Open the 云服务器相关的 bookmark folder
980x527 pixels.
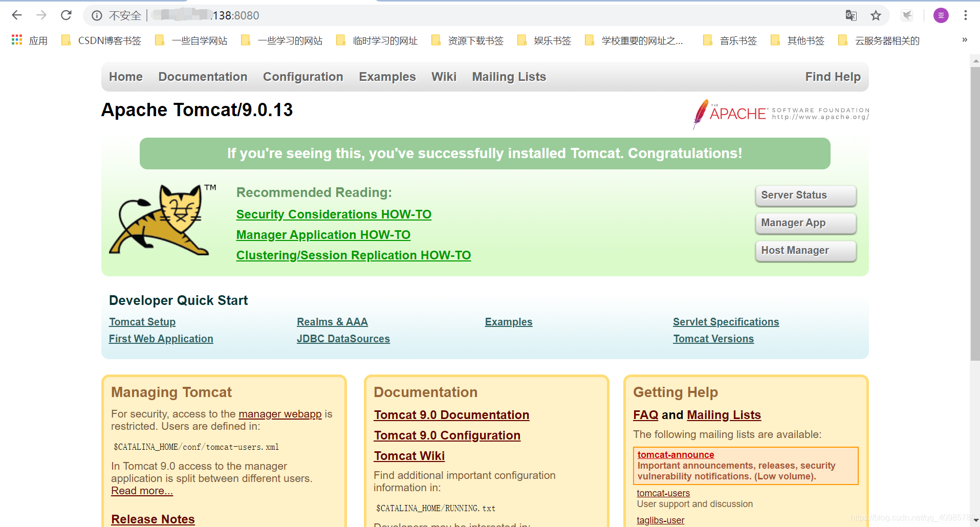click(879, 40)
